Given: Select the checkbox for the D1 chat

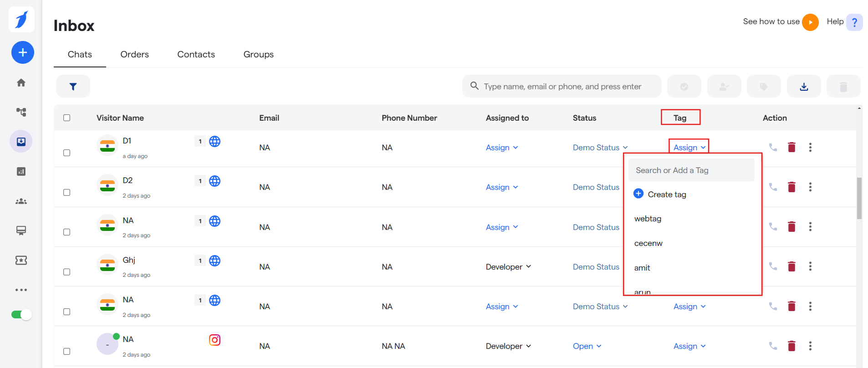Looking at the screenshot, I should pyautogui.click(x=67, y=153).
